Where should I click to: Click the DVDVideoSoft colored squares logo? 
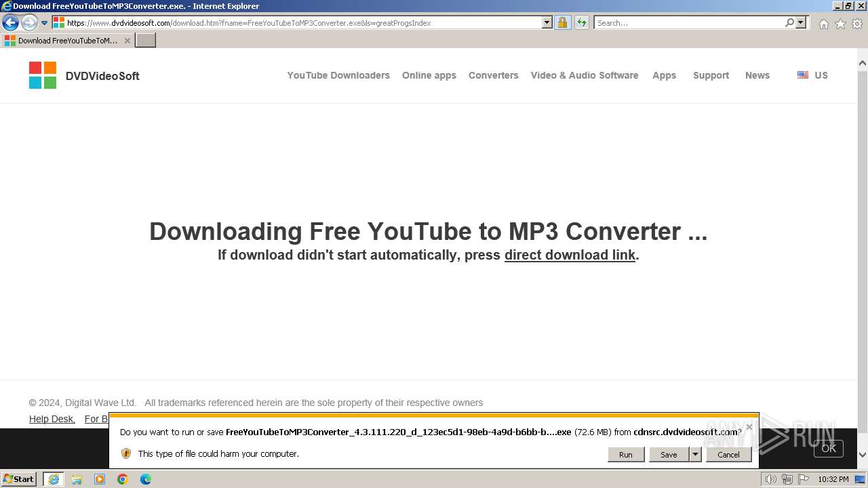(43, 75)
